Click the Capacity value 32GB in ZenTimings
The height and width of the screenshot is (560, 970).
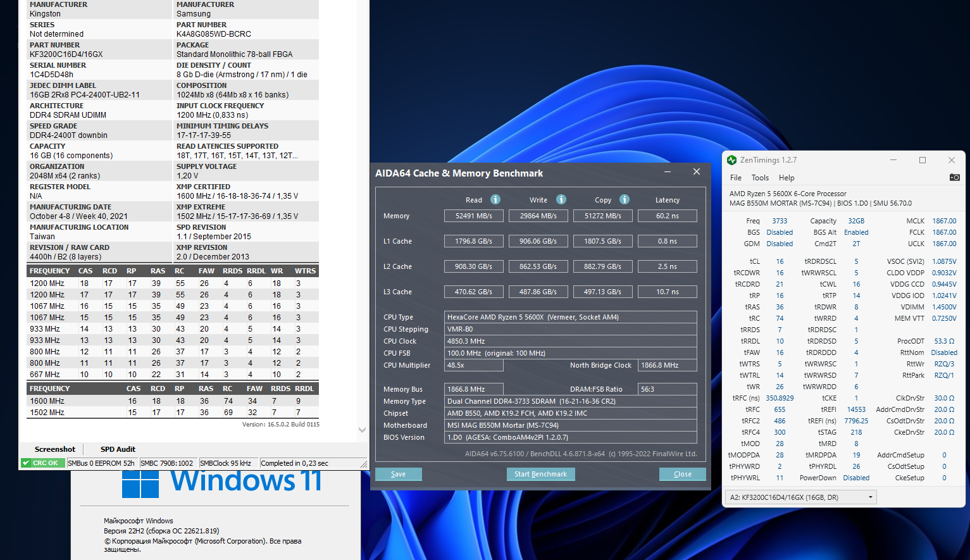pyautogui.click(x=856, y=221)
